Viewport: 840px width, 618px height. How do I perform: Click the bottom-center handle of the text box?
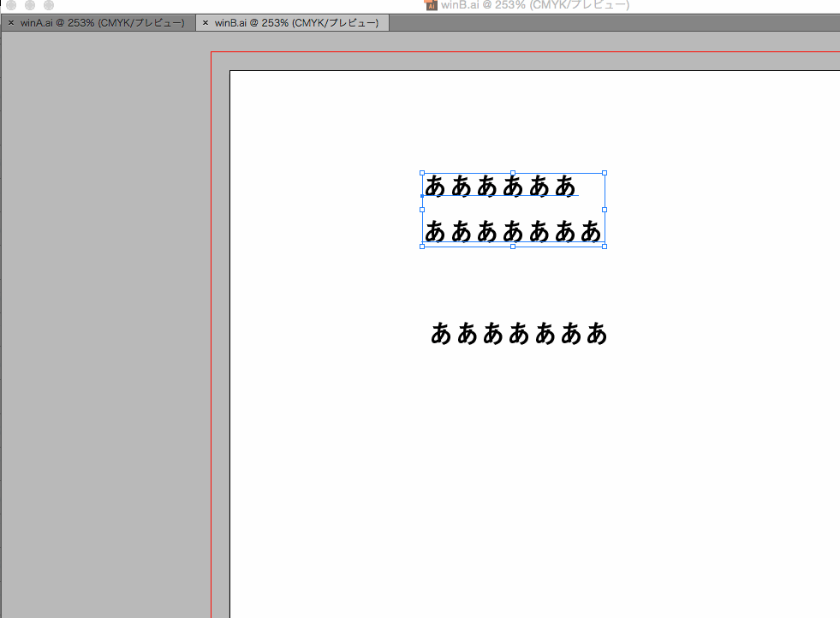coord(513,247)
